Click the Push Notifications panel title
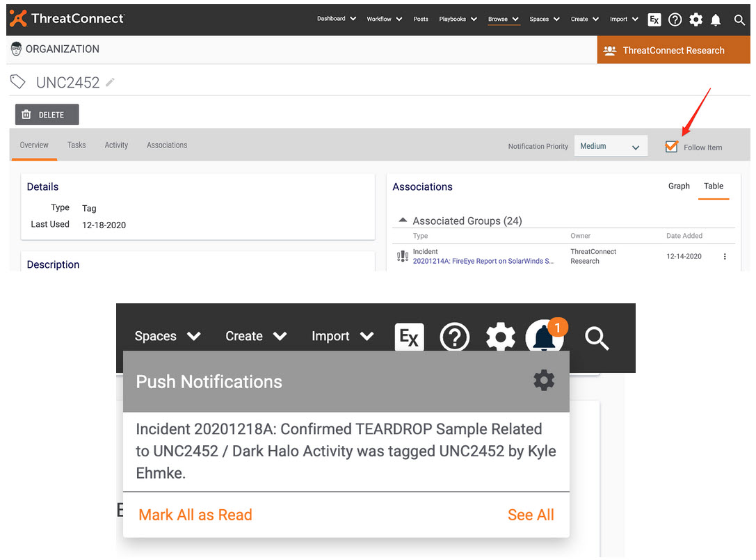The width and height of the screenshot is (756, 560). coord(209,381)
